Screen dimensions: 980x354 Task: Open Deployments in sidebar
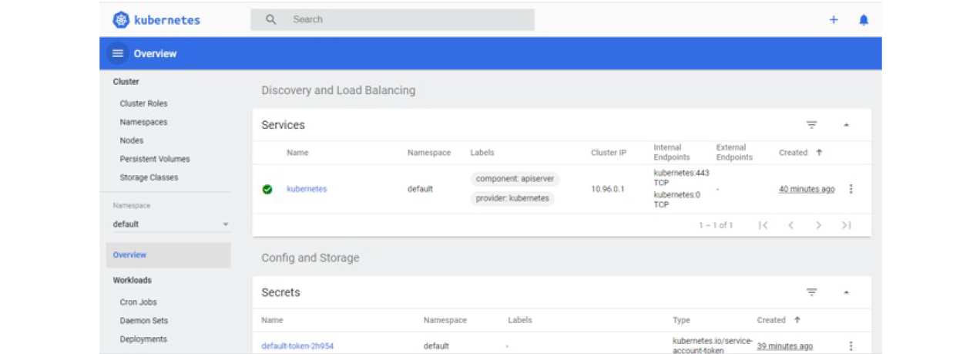pos(143,339)
